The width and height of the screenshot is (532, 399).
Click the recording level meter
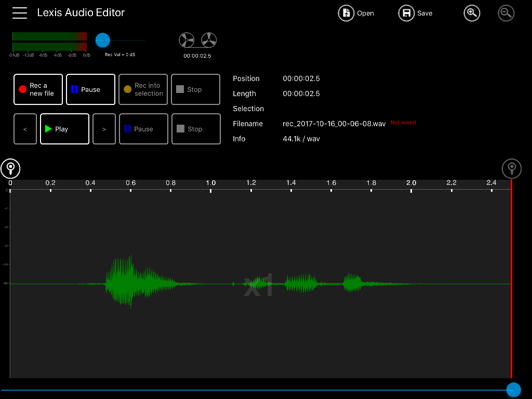coord(49,42)
